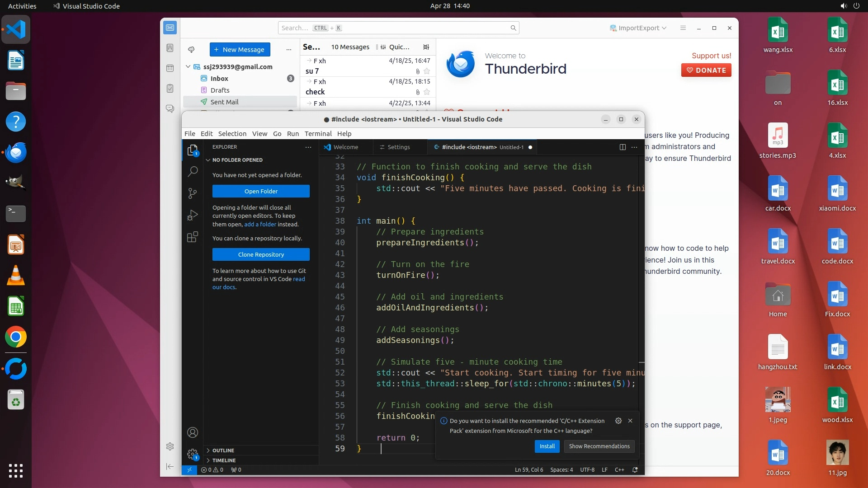Click the notifications bell in status bar
The image size is (868, 488).
pos(635,470)
